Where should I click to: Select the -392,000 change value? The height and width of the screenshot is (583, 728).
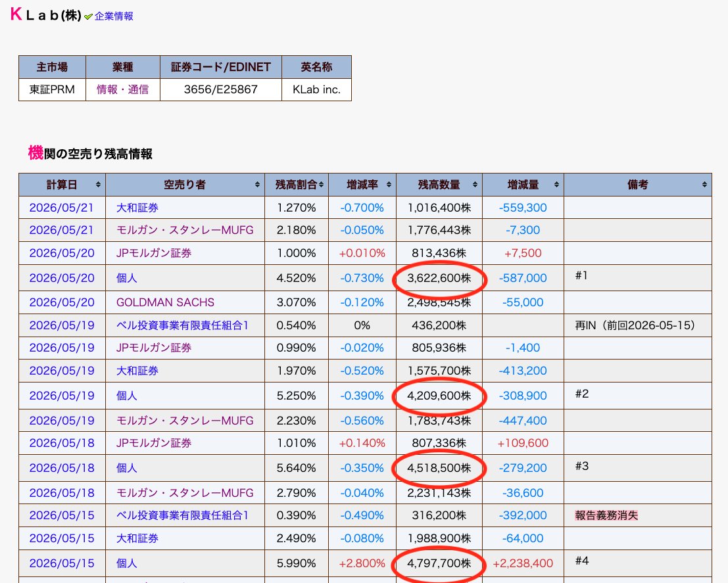[x=523, y=515]
